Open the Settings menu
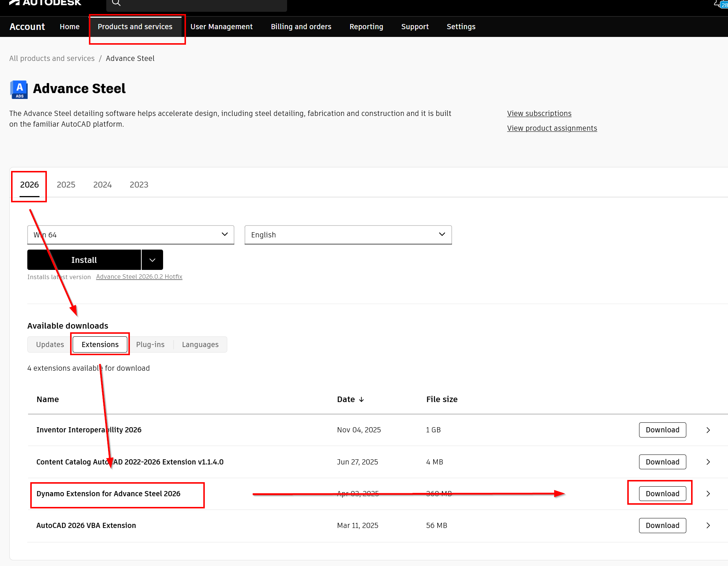This screenshot has height=566, width=728. 461,27
